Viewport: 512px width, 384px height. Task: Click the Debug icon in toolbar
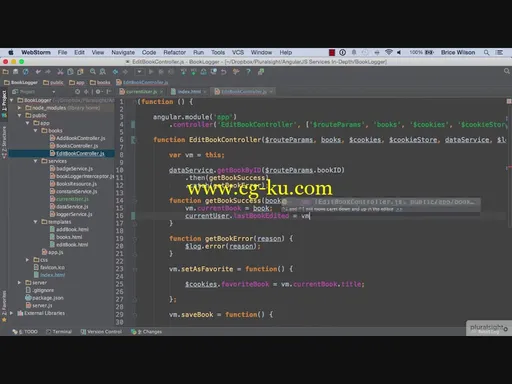161,72
